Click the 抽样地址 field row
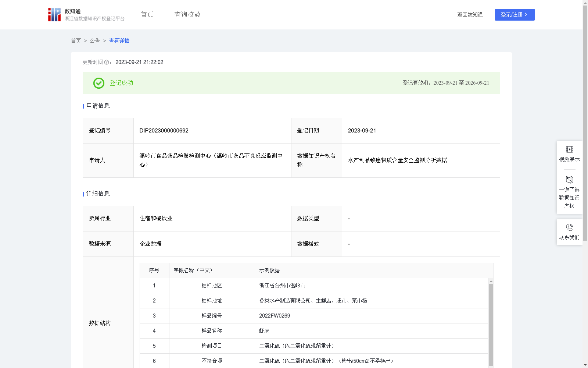 click(x=314, y=301)
